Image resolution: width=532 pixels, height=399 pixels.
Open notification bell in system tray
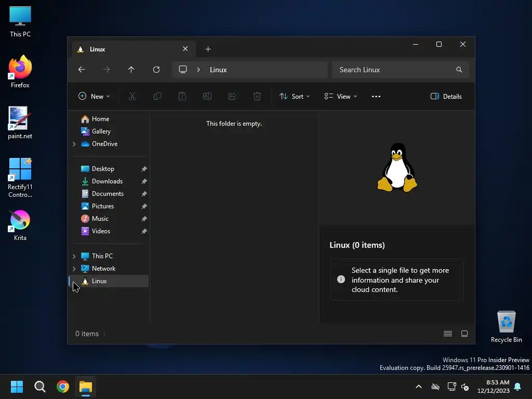pyautogui.click(x=518, y=387)
